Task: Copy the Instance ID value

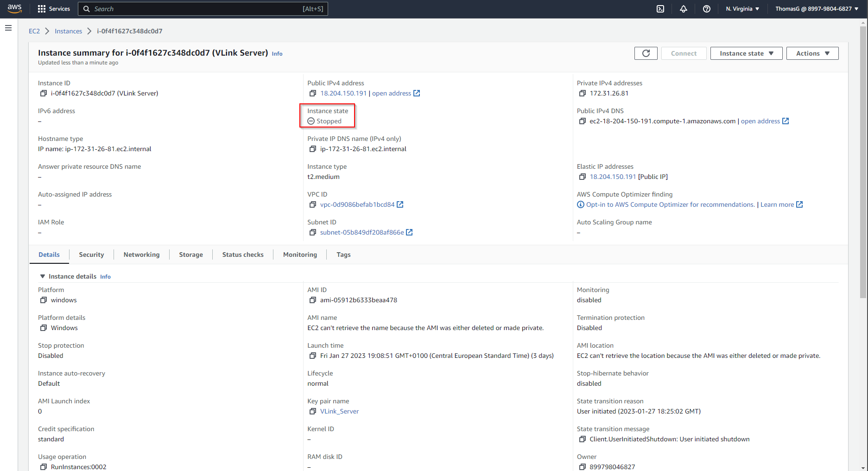Action: (44, 93)
